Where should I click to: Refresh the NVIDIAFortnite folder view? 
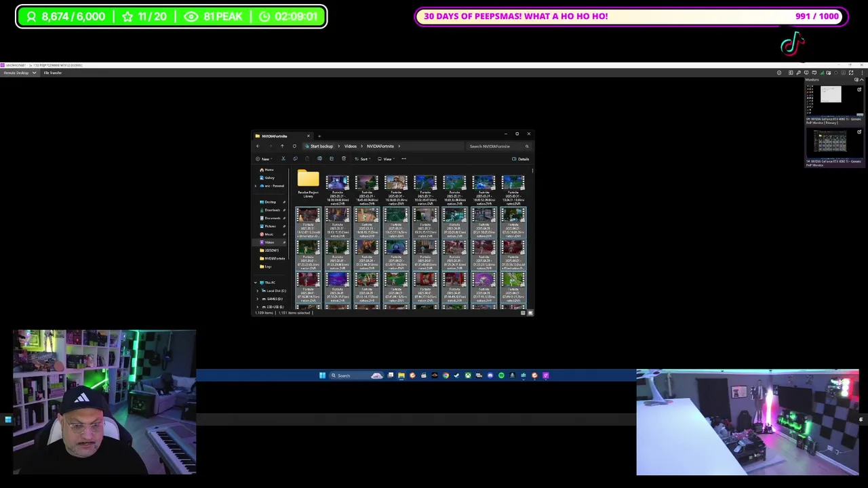(x=294, y=146)
